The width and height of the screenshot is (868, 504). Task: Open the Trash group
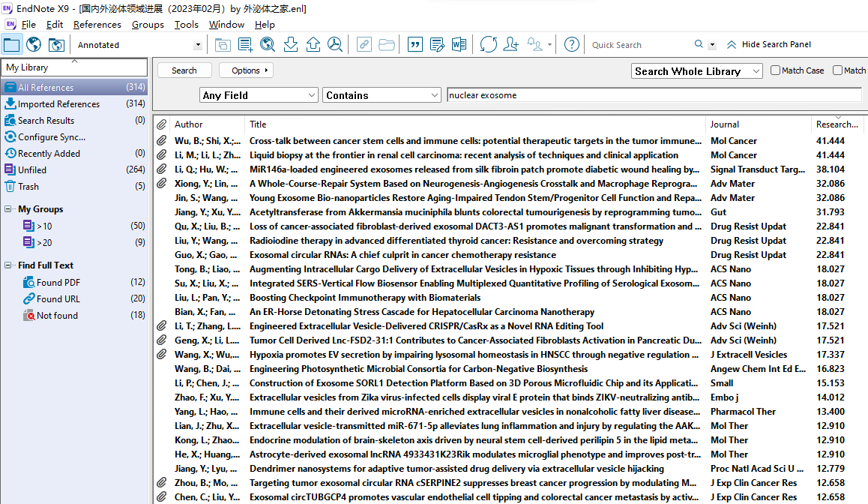point(74,187)
